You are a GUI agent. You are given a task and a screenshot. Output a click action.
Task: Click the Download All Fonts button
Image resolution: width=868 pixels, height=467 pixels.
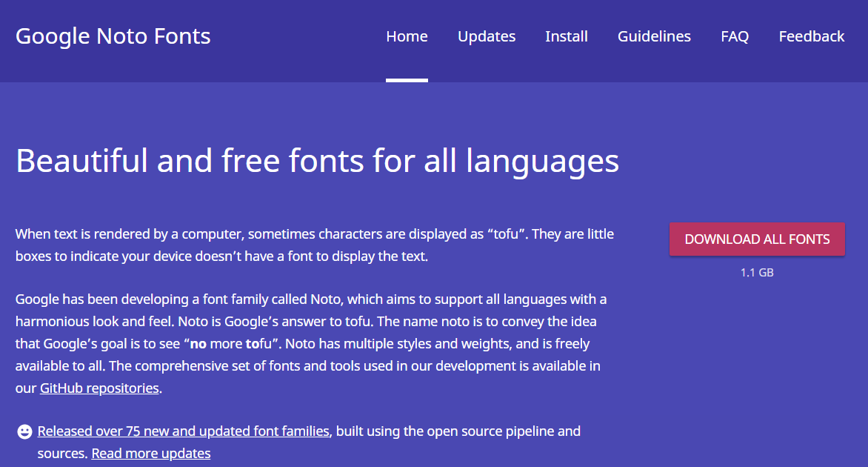(758, 239)
